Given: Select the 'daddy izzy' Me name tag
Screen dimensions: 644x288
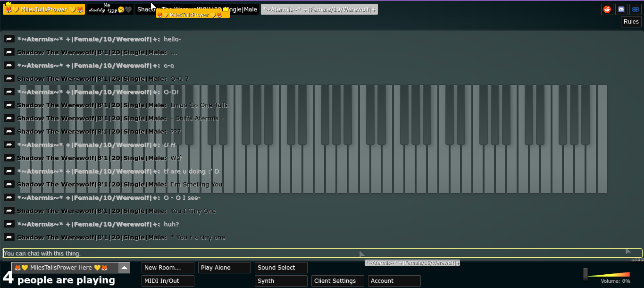Looking at the screenshot, I should [110, 9].
